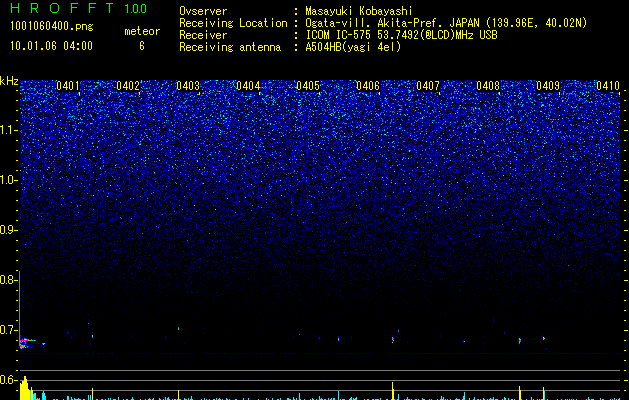629x400 pixels.
Task: Click the Ovserver field label
Action: tap(203, 11)
